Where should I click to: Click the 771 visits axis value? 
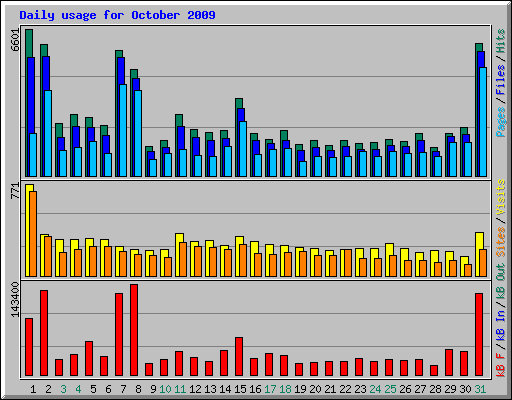click(15, 191)
